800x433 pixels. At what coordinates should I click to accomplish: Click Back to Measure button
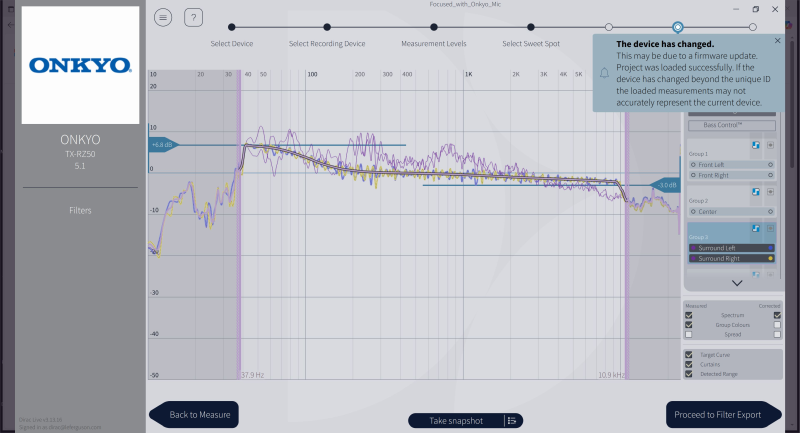click(x=195, y=414)
